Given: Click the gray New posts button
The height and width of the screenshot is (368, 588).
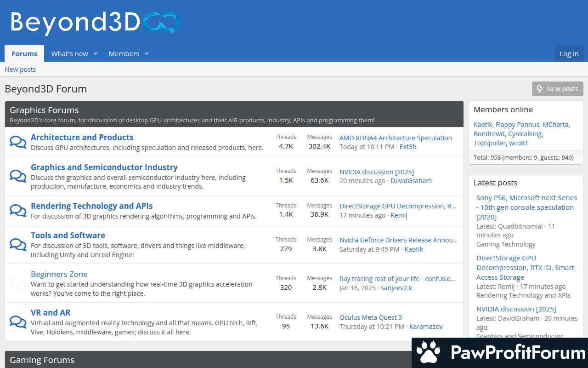Looking at the screenshot, I should [x=558, y=89].
